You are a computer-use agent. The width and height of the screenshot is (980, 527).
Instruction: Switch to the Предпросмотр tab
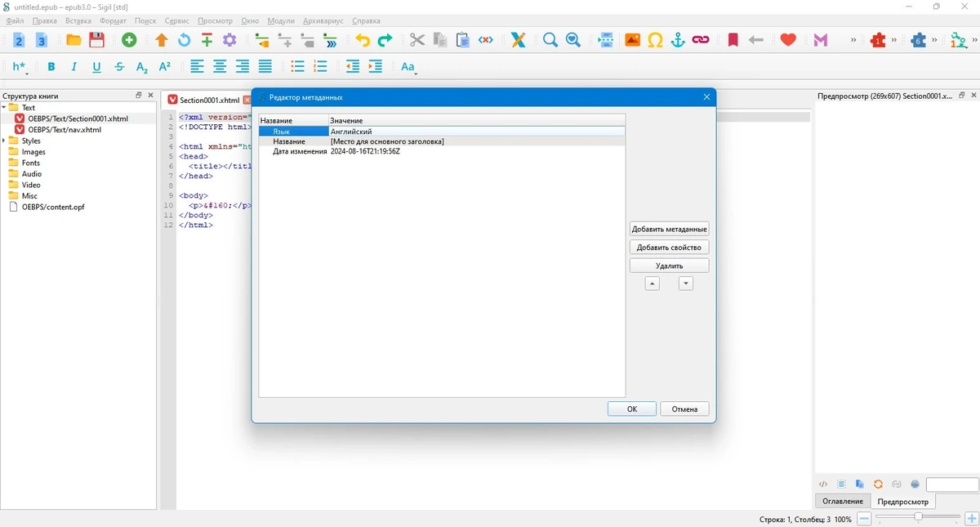[x=903, y=501]
